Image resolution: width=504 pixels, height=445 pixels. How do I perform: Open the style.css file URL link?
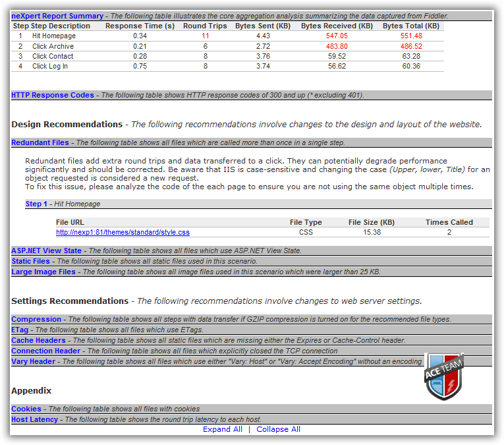click(123, 232)
